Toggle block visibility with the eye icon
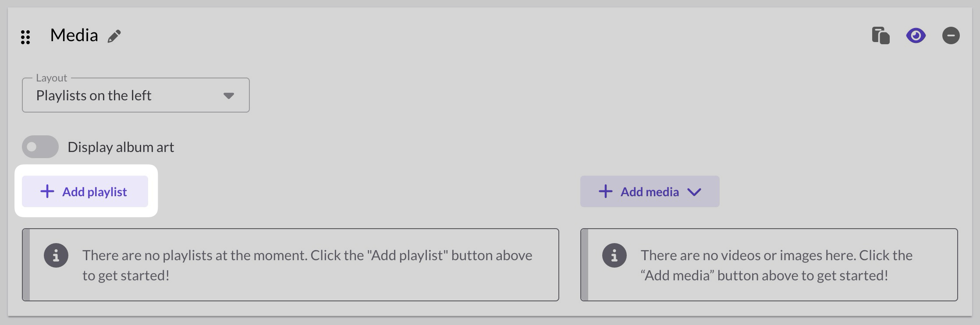Screen dimensions: 980x325 click(x=916, y=35)
